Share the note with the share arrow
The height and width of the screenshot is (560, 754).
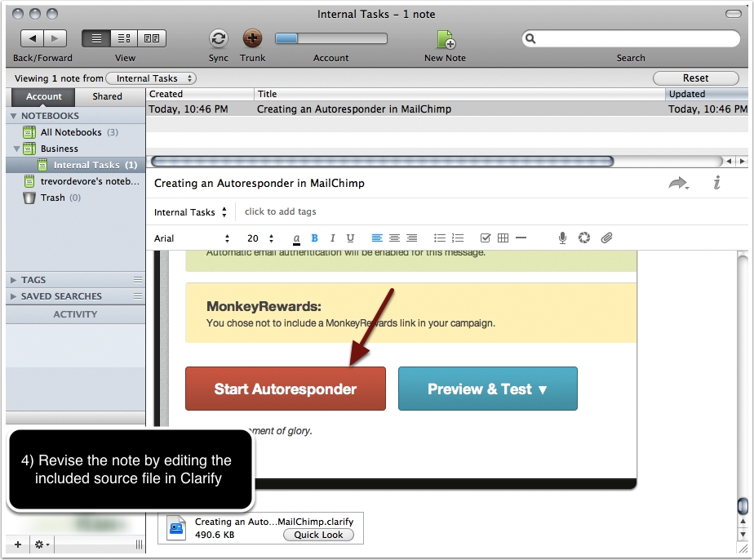coord(678,184)
